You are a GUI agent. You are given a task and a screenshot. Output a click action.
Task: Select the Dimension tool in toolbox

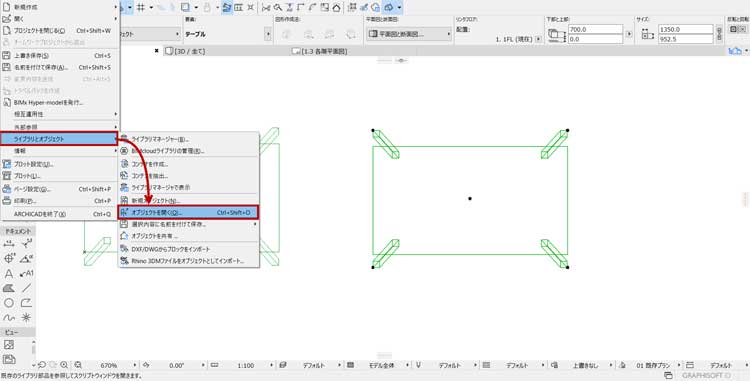pyautogui.click(x=9, y=244)
